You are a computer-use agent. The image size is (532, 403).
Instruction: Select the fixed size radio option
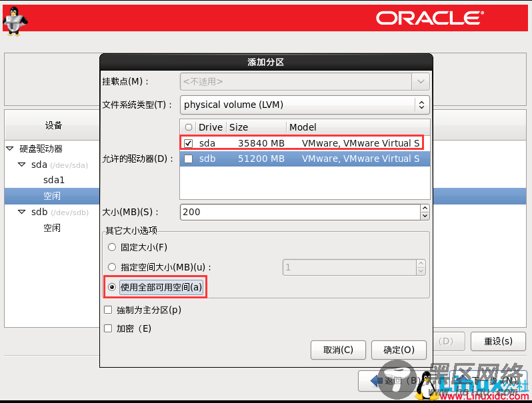point(112,247)
